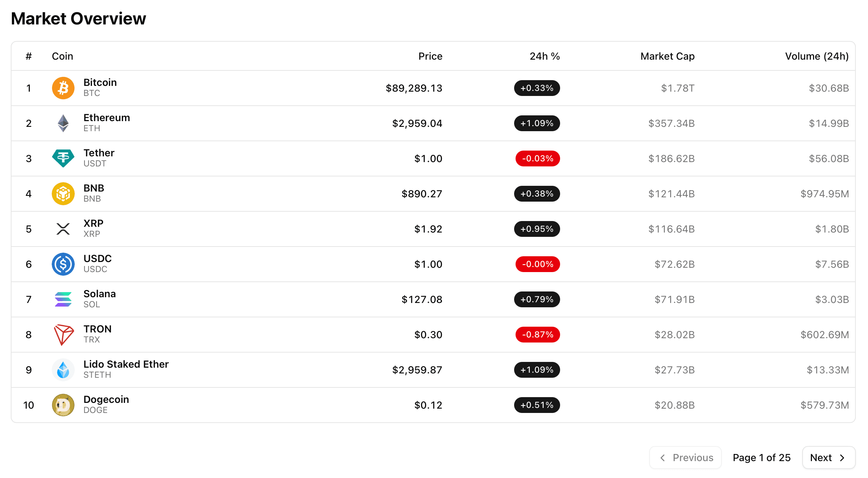The width and height of the screenshot is (868, 478).
Task: Click the red -0.03% badge for Tether
Action: (x=537, y=158)
